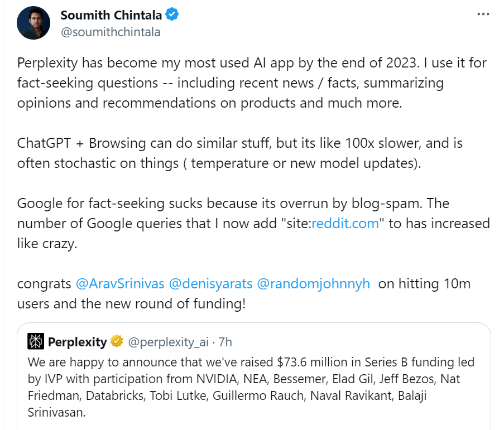Visit the @denisyarats mention
This screenshot has width=504, height=430.
tap(210, 283)
